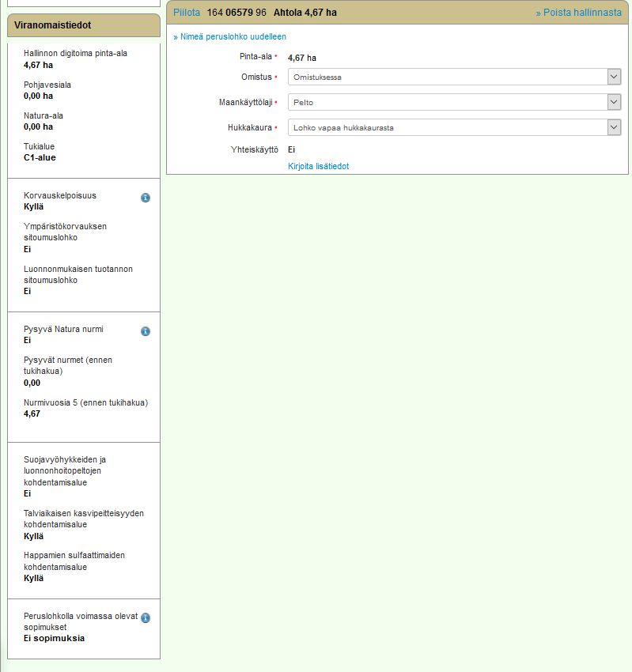Image resolution: width=632 pixels, height=672 pixels.
Task: Click the Hallinnon digitoima pinta-ala label
Action: [x=75, y=54]
